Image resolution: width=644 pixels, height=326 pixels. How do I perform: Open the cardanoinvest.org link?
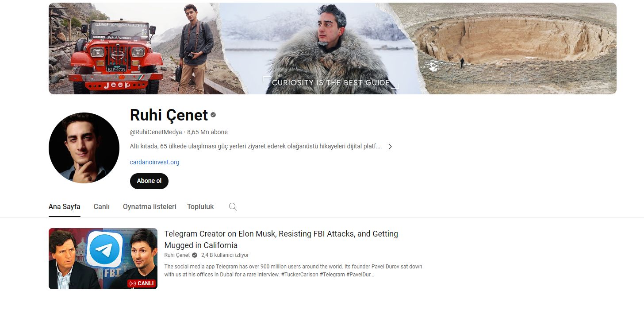pyautogui.click(x=154, y=162)
